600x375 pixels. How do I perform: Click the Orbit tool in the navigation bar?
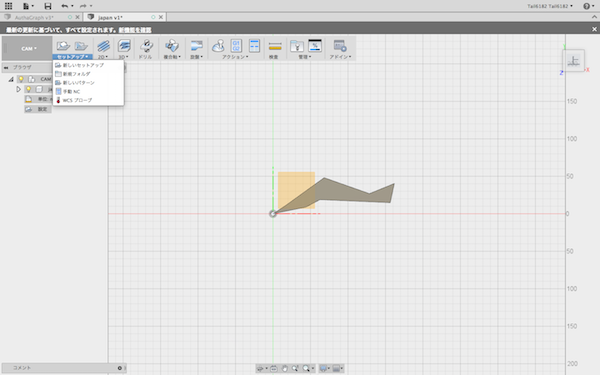coord(261,368)
